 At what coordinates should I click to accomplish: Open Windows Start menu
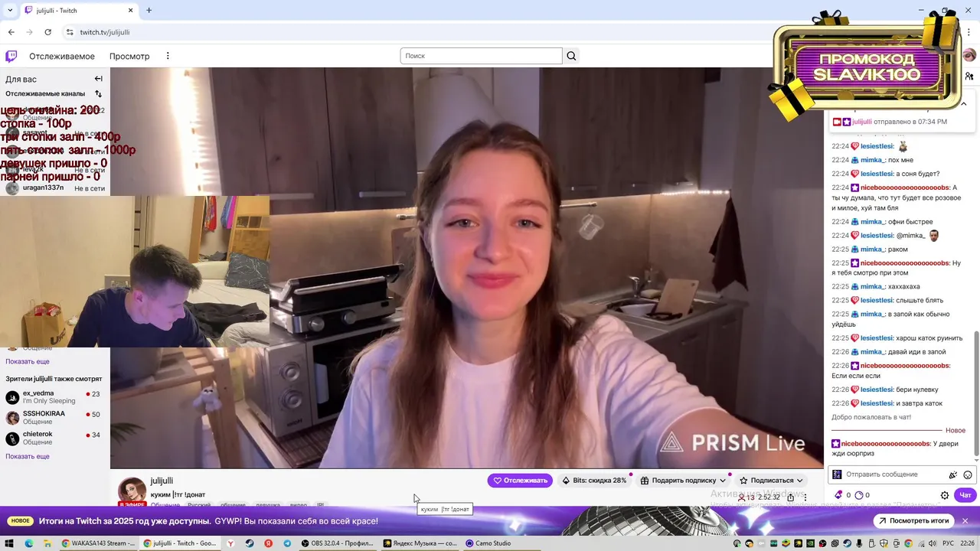(x=9, y=543)
